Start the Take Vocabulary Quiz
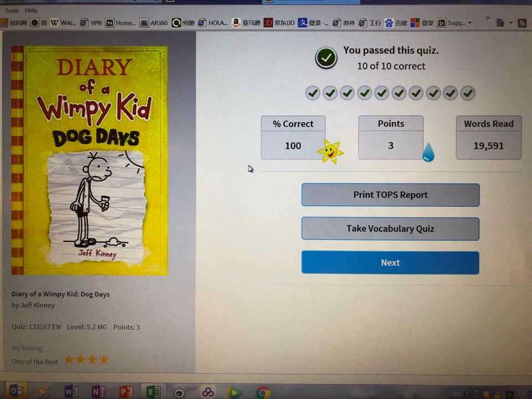 [x=390, y=229]
